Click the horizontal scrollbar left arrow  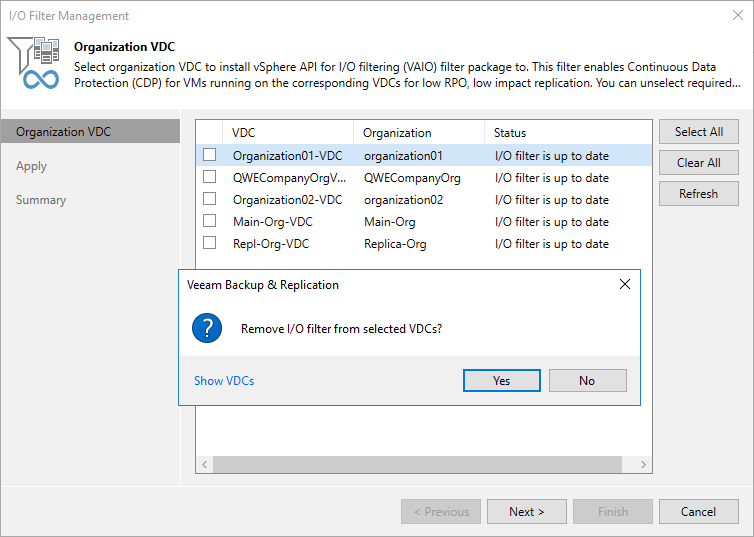pyautogui.click(x=205, y=464)
